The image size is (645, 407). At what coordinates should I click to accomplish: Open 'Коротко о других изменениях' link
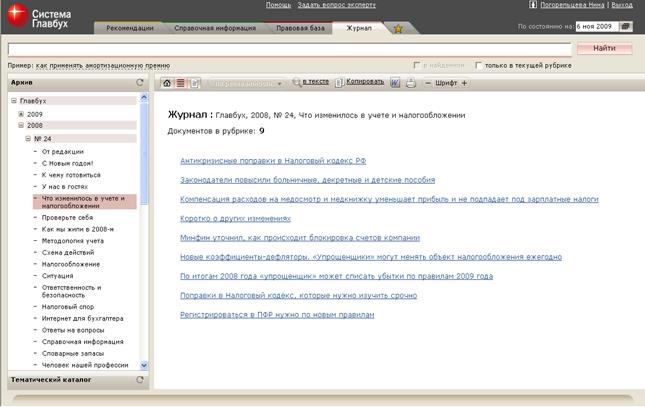[x=235, y=219]
